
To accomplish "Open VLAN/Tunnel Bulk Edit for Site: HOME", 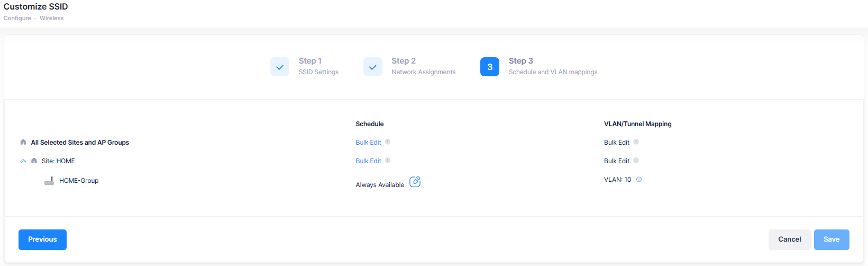I will pyautogui.click(x=617, y=161).
